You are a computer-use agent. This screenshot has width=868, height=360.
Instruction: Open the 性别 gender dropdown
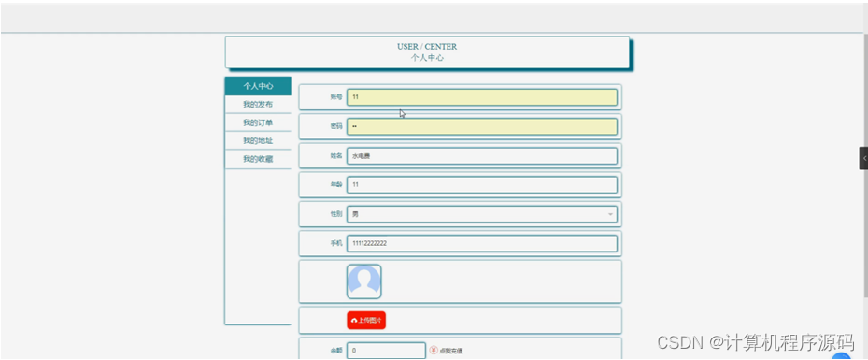pos(482,214)
